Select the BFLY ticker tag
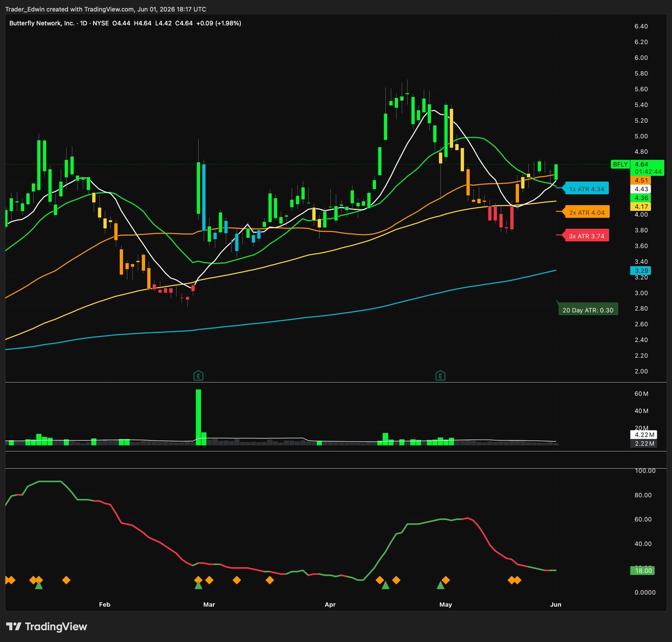The width and height of the screenshot is (672, 642). tap(620, 165)
